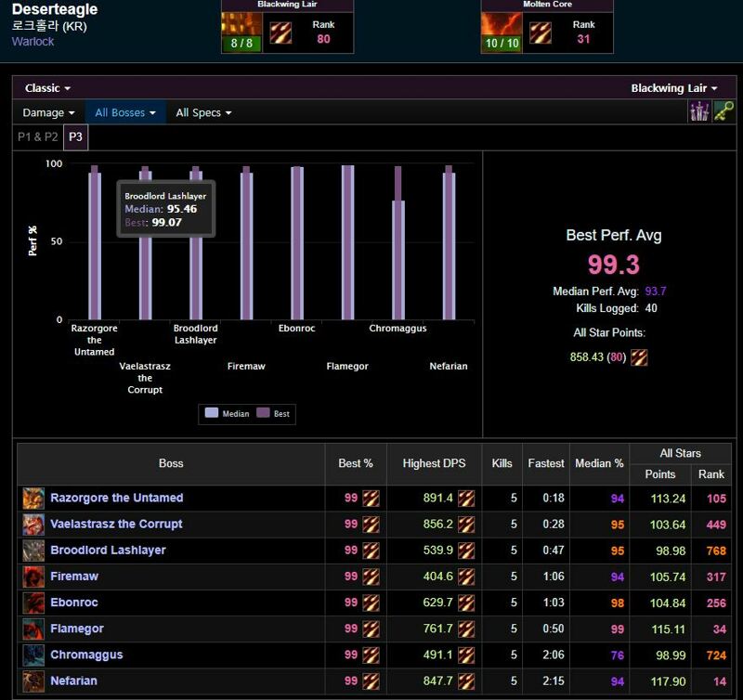
Task: Sort table by Fastest column header
Action: [546, 463]
